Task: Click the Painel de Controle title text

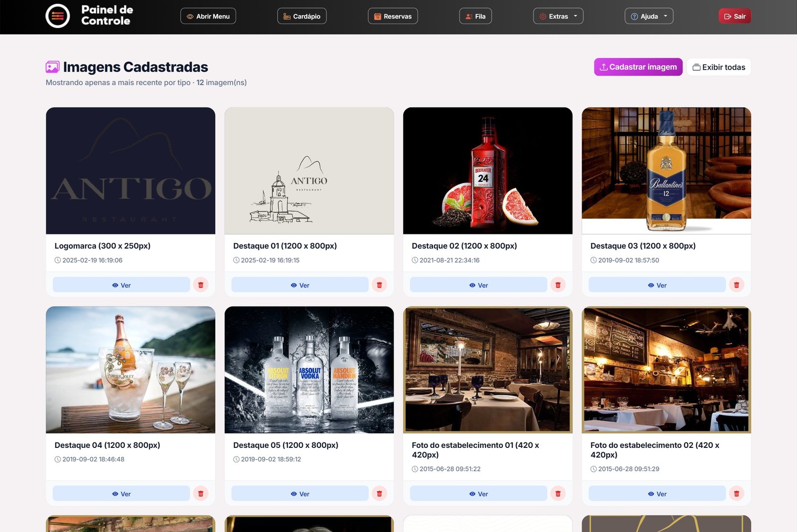Action: [107, 15]
